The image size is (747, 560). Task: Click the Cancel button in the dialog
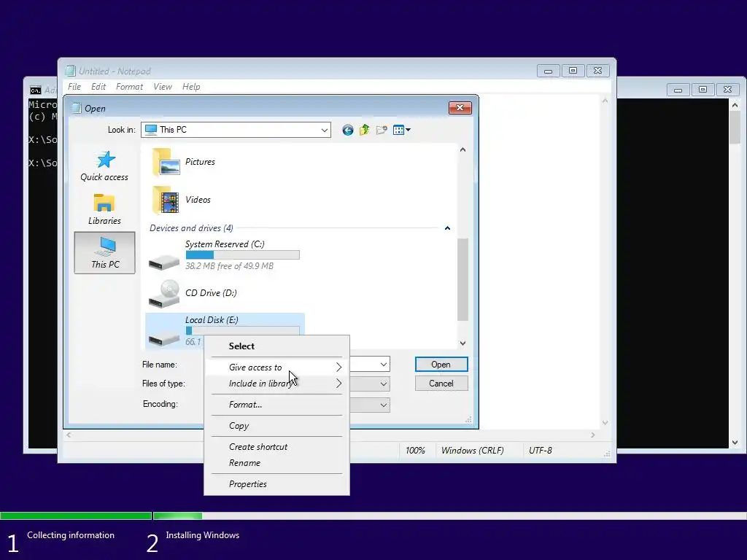tap(441, 384)
